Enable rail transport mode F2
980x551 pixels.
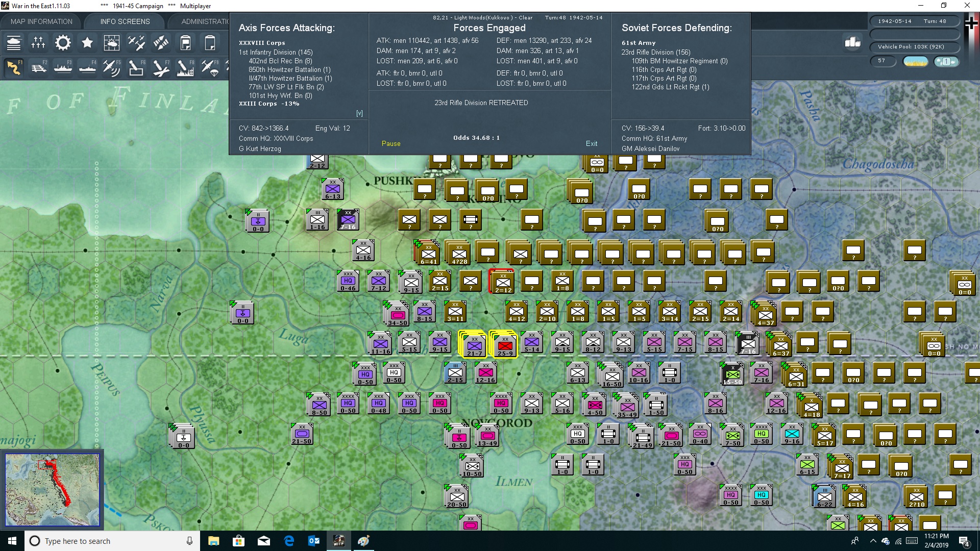[x=38, y=68]
